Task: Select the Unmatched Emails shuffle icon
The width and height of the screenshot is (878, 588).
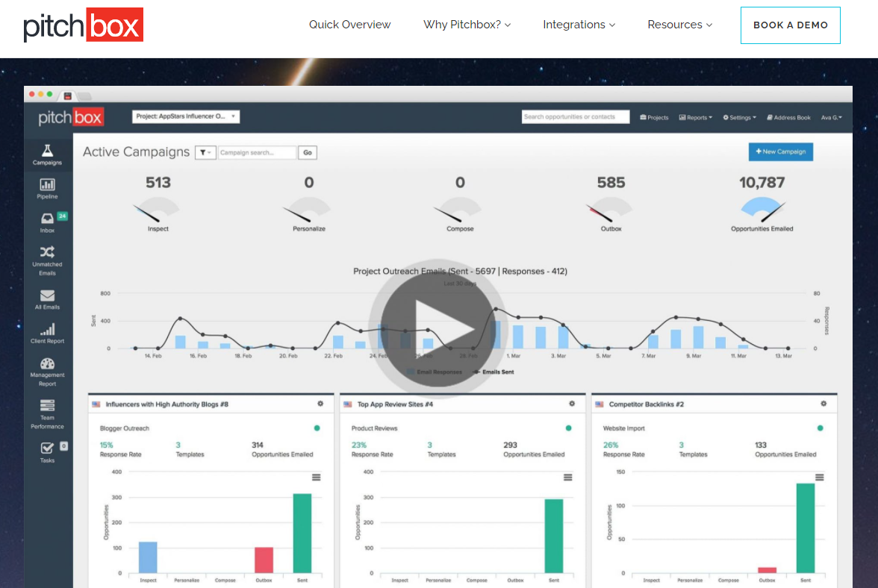Action: [x=47, y=252]
